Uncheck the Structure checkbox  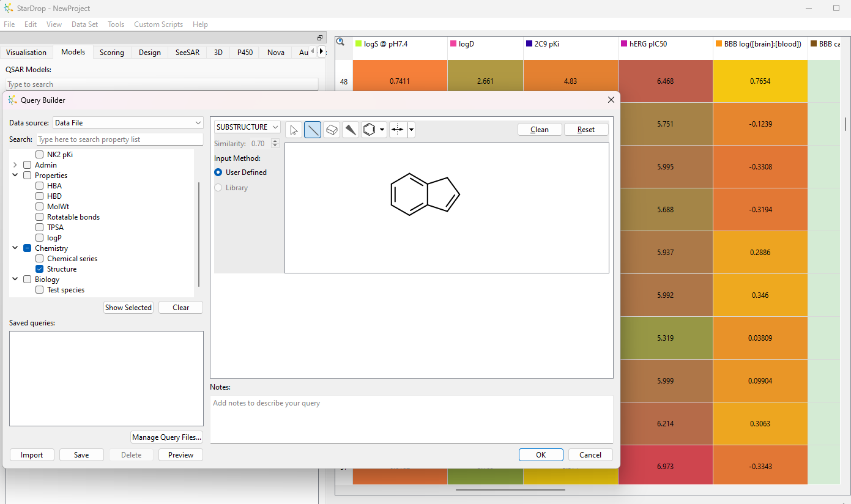tap(40, 269)
